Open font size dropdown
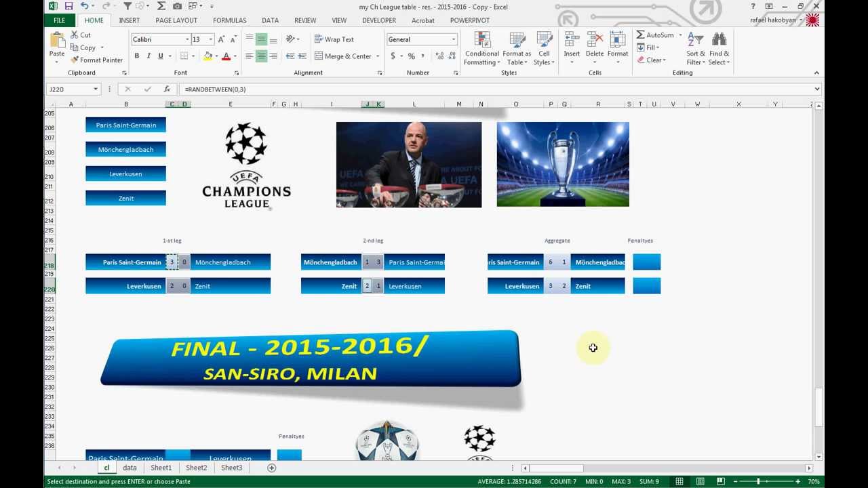Viewport: 868px width, 488px height. point(210,39)
